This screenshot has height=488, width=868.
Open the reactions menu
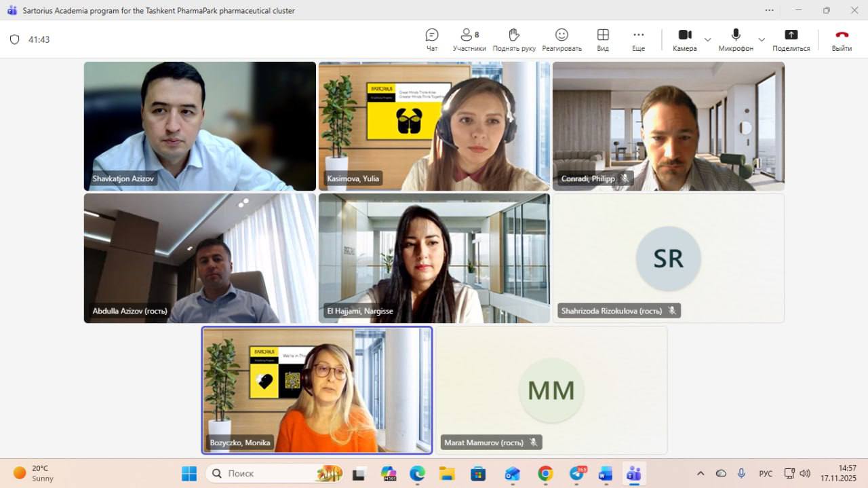click(x=561, y=39)
